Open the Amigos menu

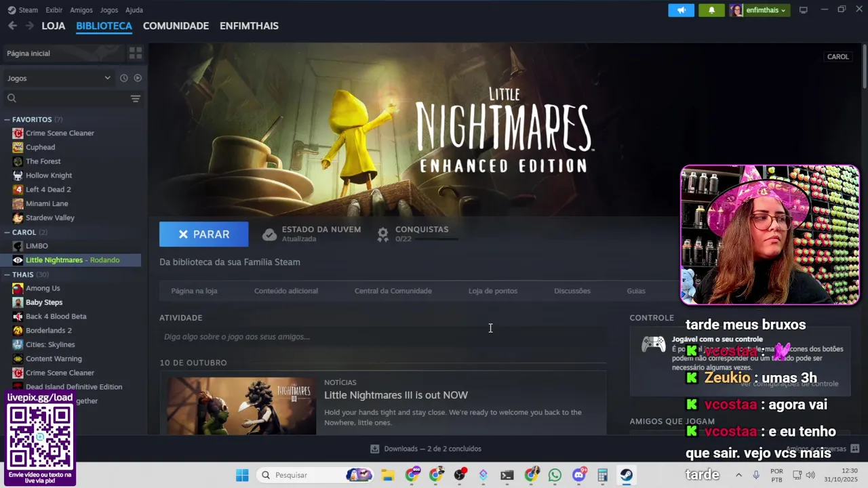[81, 10]
